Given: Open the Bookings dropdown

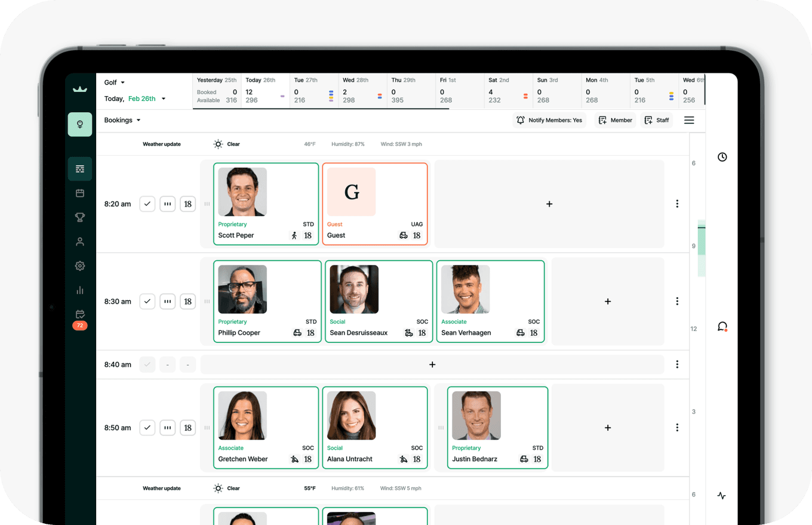Looking at the screenshot, I should (x=122, y=120).
